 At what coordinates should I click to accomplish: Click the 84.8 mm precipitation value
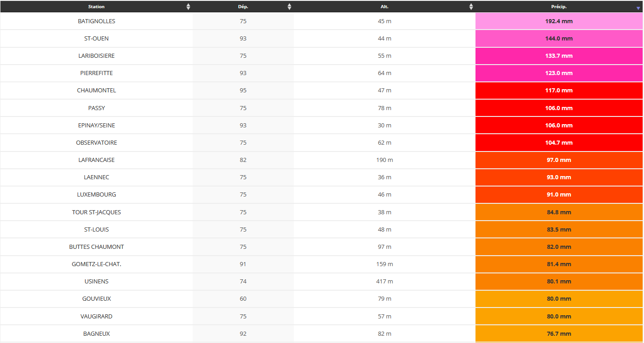(x=559, y=212)
